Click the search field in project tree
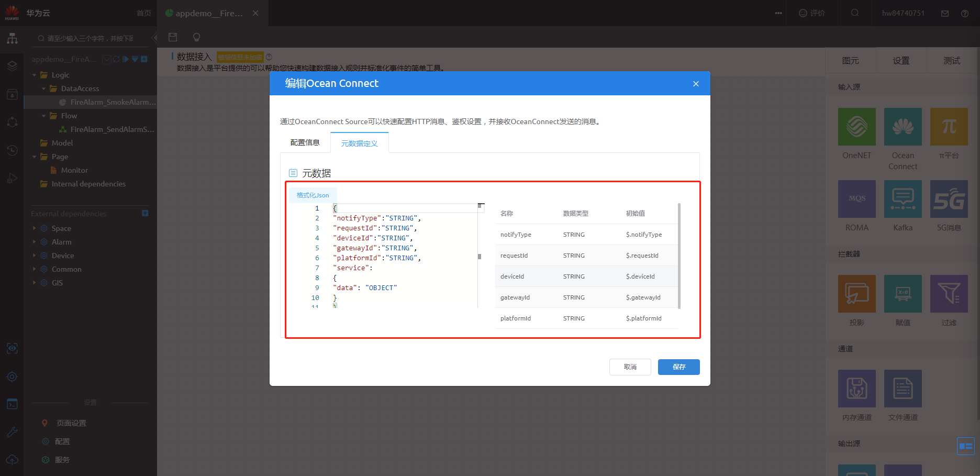 [90, 38]
